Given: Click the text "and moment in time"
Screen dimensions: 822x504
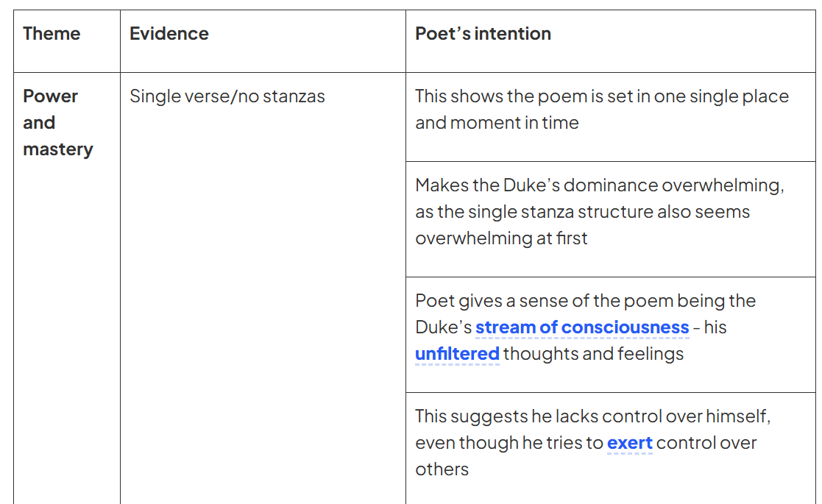Looking at the screenshot, I should coord(497,123).
